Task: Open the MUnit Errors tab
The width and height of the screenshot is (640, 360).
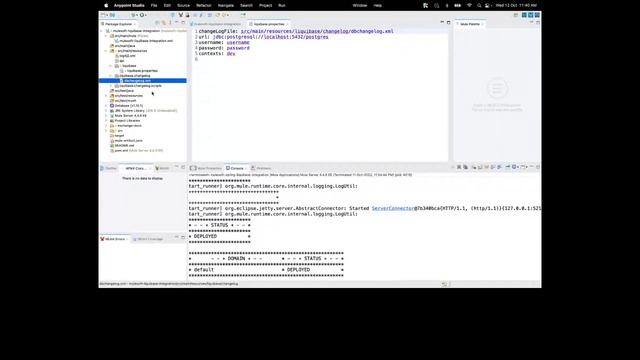Action: (x=115, y=239)
